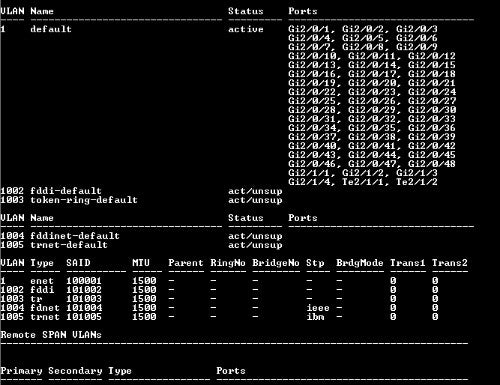Click the Trans2 column header
This screenshot has height=385, width=500.
(450, 263)
